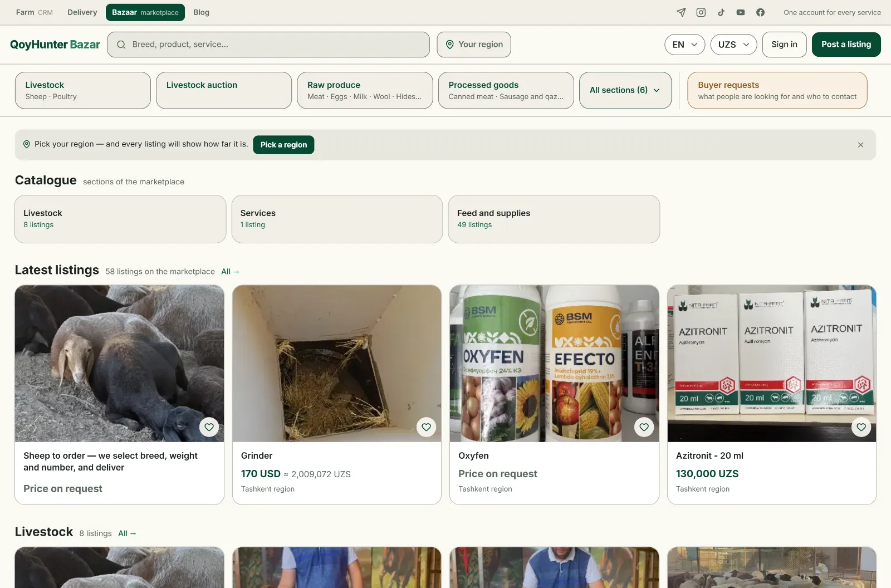Open the Raw produce section
This screenshot has width=891, height=588.
pyautogui.click(x=365, y=90)
